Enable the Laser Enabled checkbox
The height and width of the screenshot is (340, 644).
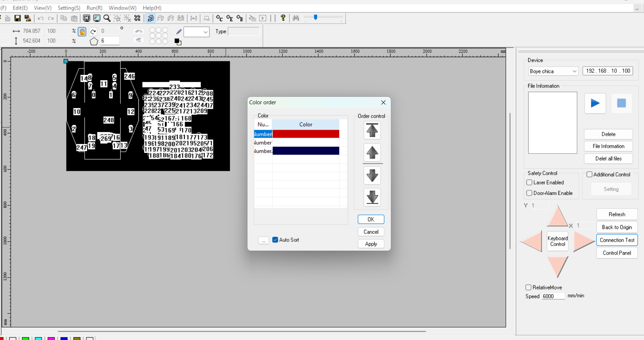tap(529, 183)
